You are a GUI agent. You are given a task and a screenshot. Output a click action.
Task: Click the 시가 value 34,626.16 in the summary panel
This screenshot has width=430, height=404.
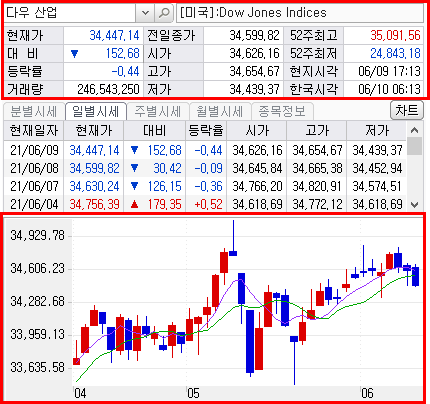[254, 53]
